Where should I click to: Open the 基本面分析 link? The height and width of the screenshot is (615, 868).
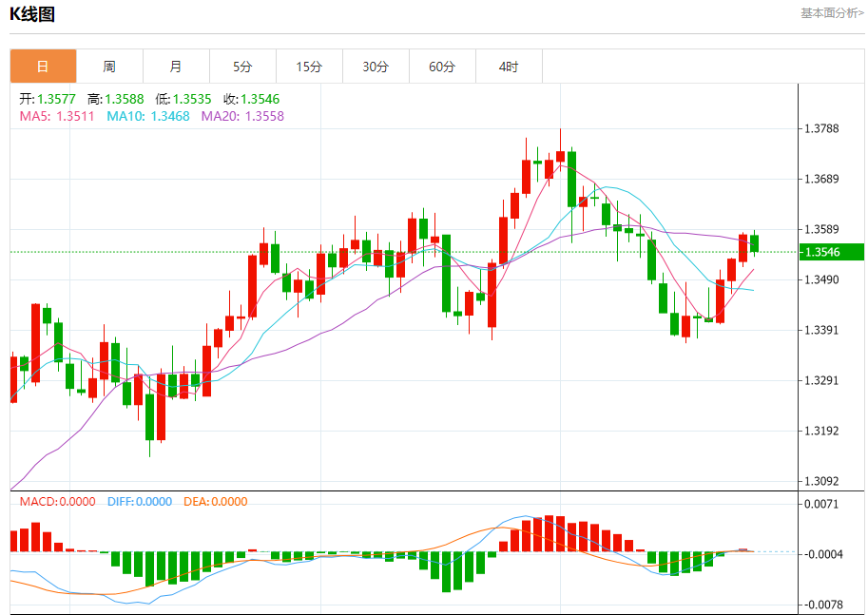[x=832, y=12]
